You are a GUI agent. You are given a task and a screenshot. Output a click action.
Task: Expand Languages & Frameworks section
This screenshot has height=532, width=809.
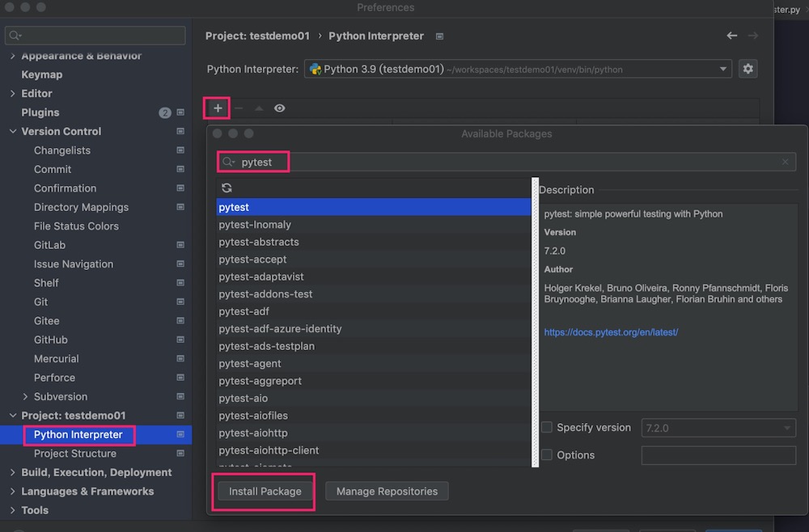pyautogui.click(x=13, y=492)
